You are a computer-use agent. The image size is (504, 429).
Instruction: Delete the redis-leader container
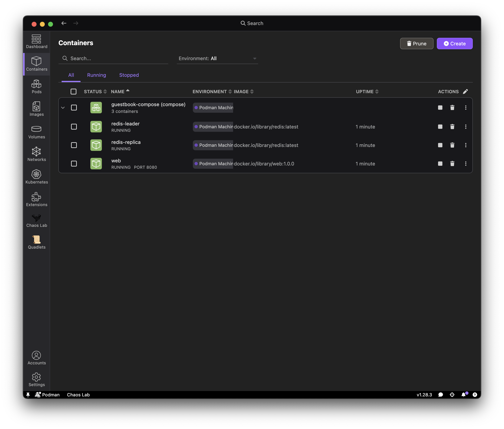(x=452, y=127)
